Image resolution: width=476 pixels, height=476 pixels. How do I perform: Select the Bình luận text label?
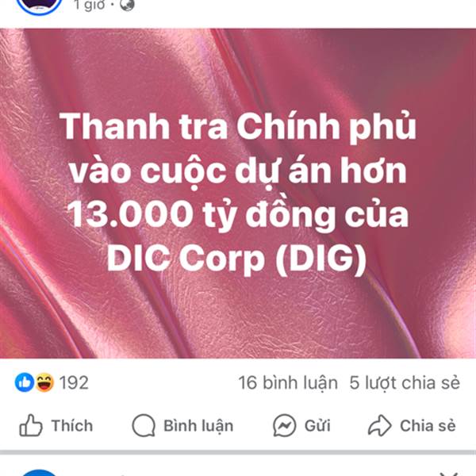coord(198,425)
